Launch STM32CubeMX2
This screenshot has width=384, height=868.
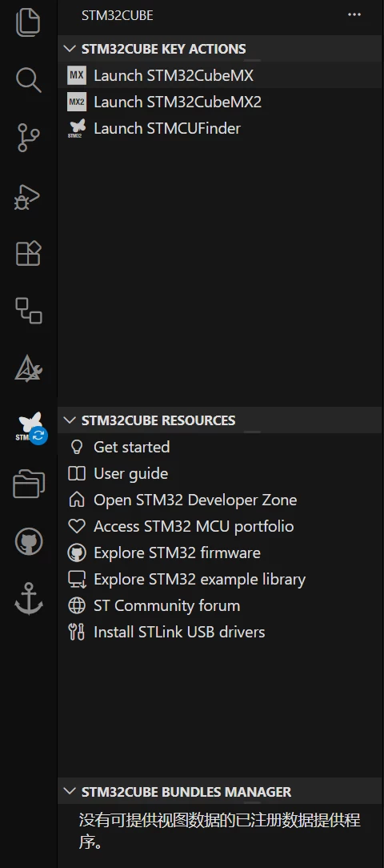point(178,102)
